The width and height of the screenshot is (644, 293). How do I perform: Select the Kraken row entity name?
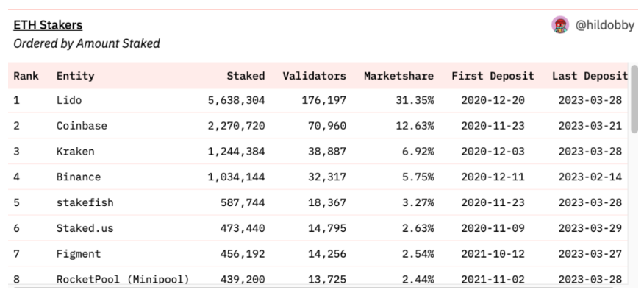click(75, 151)
